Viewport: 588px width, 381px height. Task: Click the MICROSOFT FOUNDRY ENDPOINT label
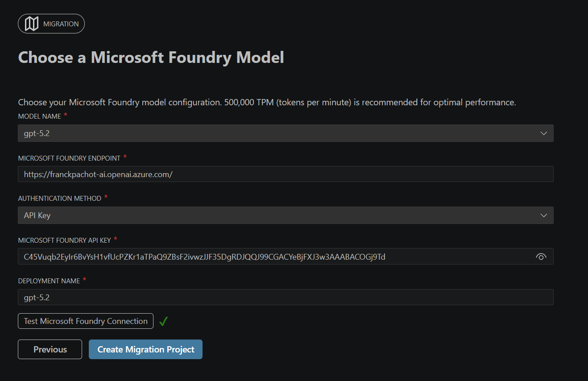coord(69,158)
